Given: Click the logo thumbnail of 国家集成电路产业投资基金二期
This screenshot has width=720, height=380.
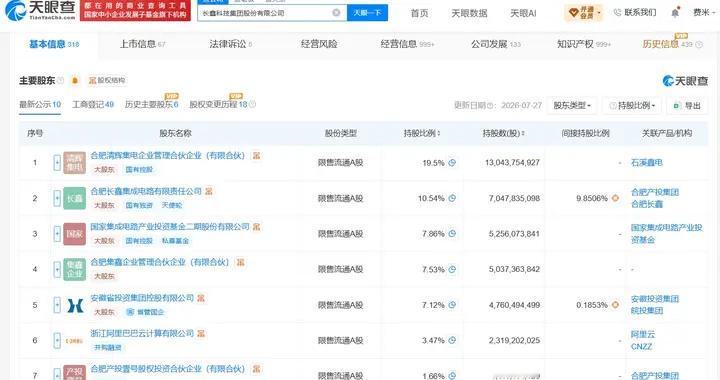Looking at the screenshot, I should [74, 234].
